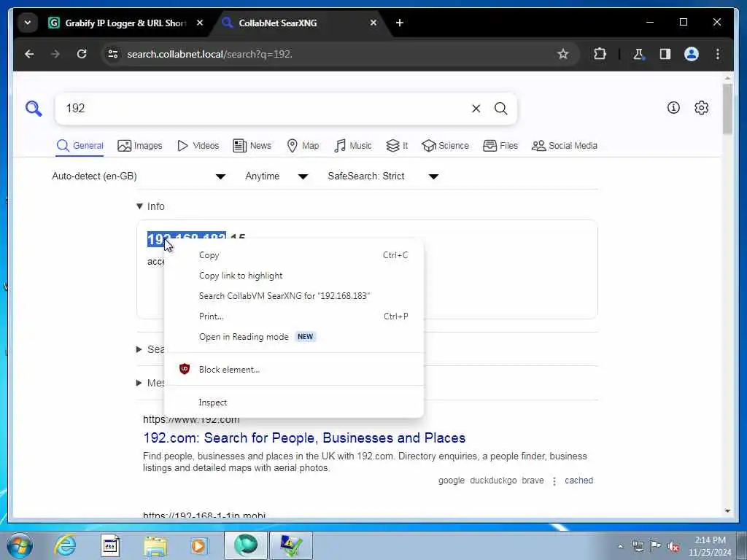Switch to Images search category
Viewport: 747px width, 560px height.
pyautogui.click(x=139, y=146)
